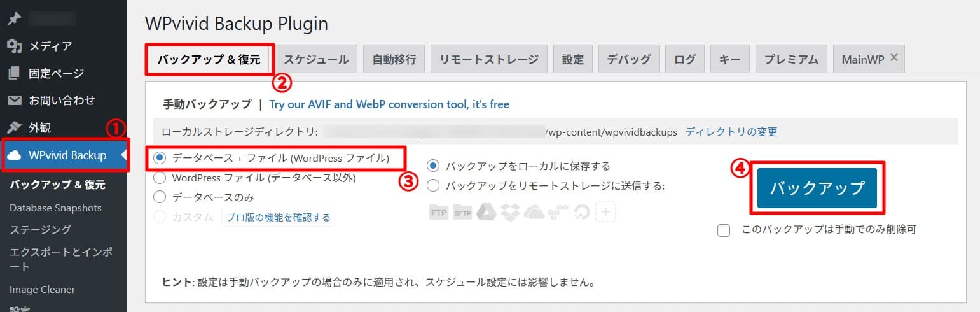The image size is (980, 312).
Task: Click the SFTP remote storage icon
Action: [x=462, y=212]
